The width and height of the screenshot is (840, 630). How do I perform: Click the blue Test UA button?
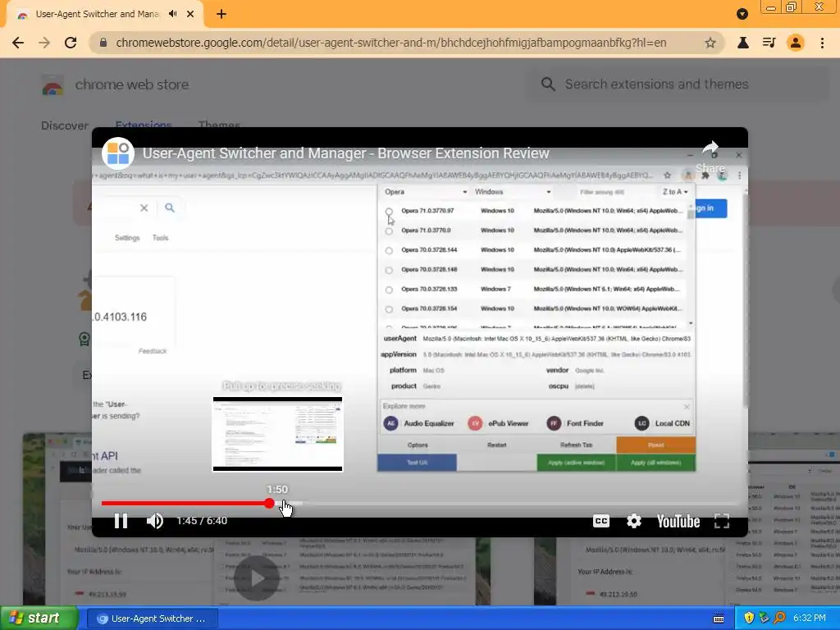tap(418, 463)
